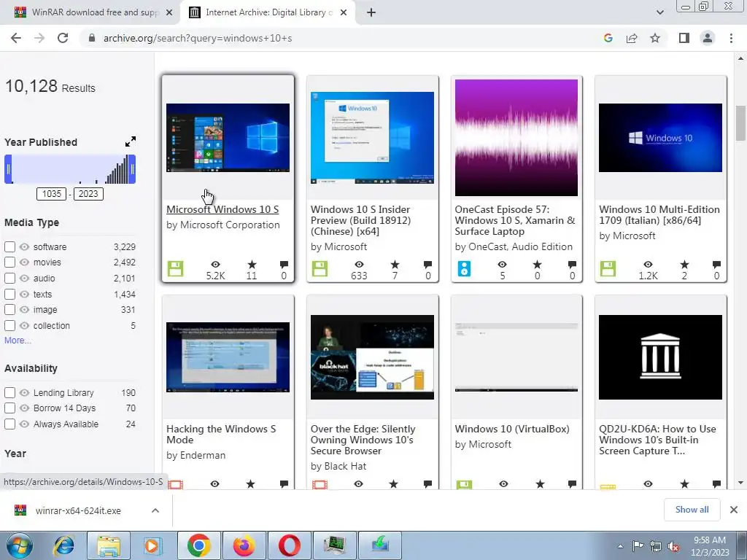Expand more media types with More...
This screenshot has height=560, width=747.
click(18, 341)
